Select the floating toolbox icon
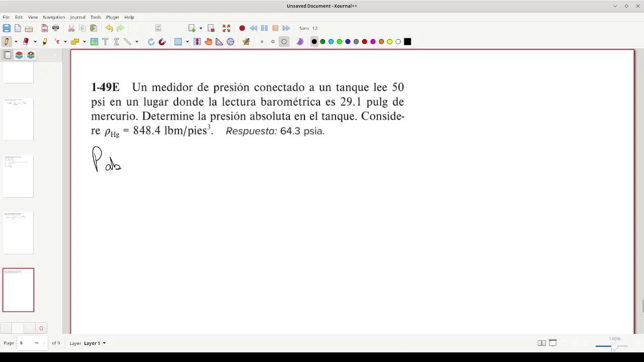644x362 pixels. point(246,42)
